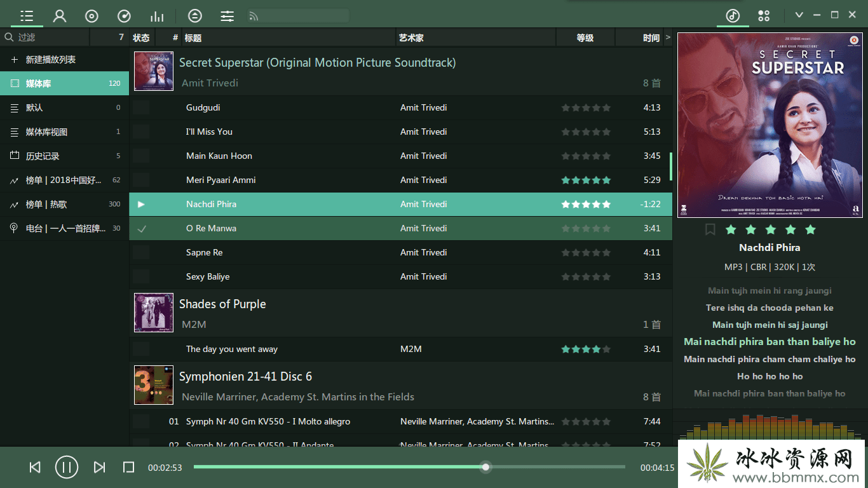Open 媒体库视图 in the sidebar
Viewport: 868px width, 488px height.
click(x=65, y=132)
